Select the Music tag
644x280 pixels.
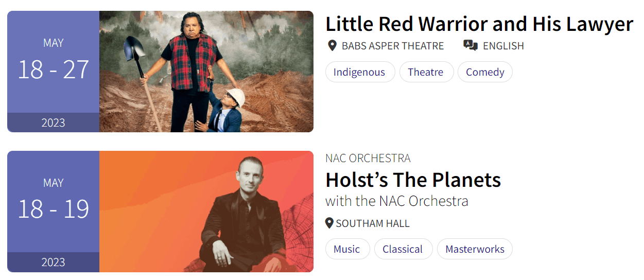click(347, 249)
